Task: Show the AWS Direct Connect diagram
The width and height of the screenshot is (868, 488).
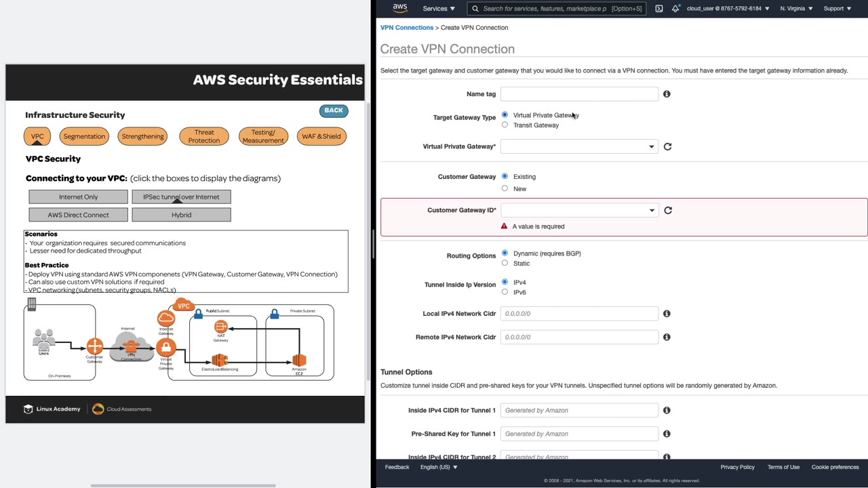Action: 78,215
